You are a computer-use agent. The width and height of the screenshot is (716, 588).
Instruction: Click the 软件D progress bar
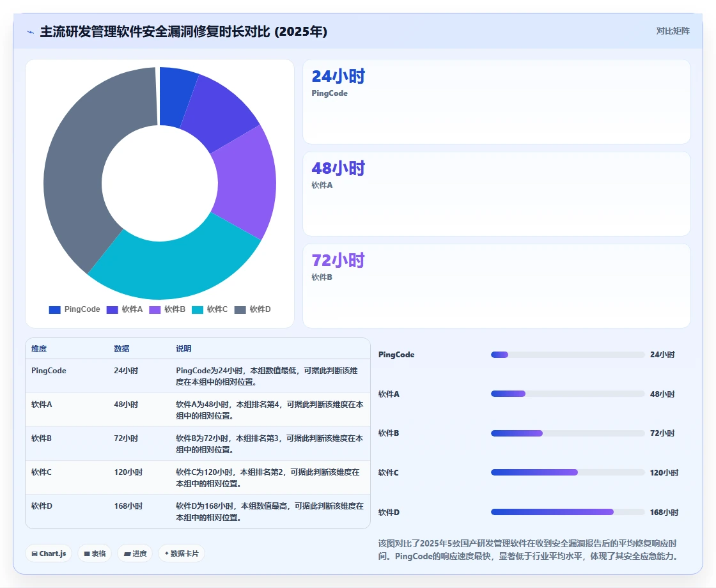[x=568, y=512]
